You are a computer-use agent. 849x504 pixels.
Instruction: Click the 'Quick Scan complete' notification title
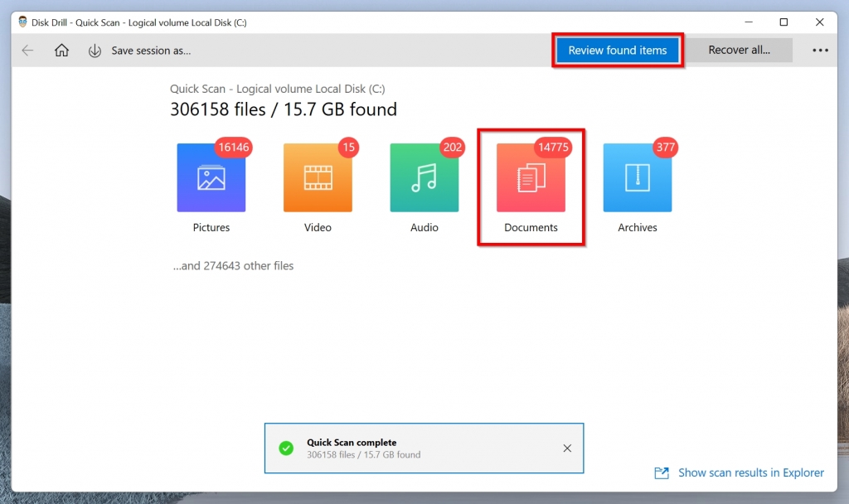point(352,443)
